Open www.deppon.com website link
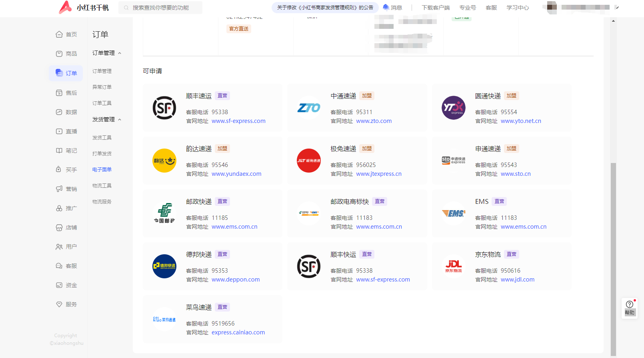Image resolution: width=644 pixels, height=358 pixels. pos(236,280)
